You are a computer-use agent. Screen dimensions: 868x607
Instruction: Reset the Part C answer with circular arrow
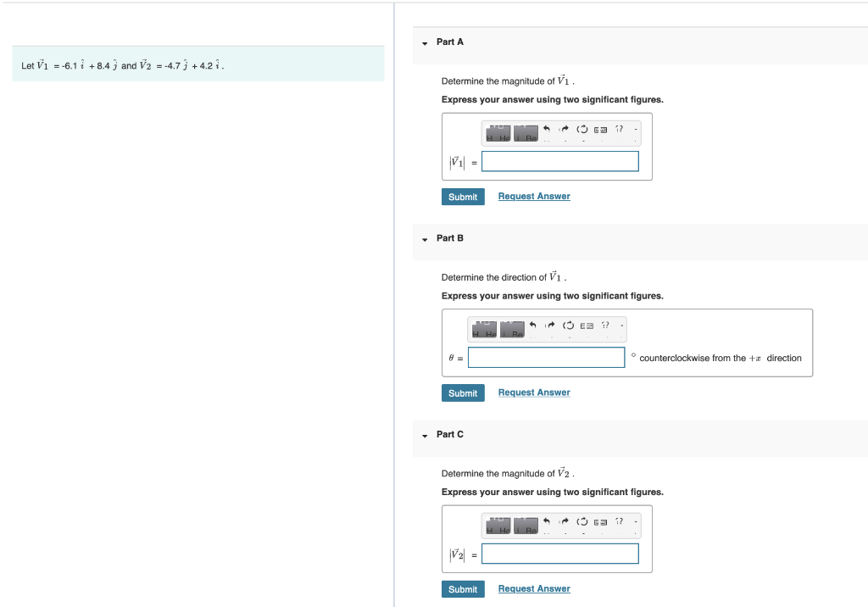(581, 521)
